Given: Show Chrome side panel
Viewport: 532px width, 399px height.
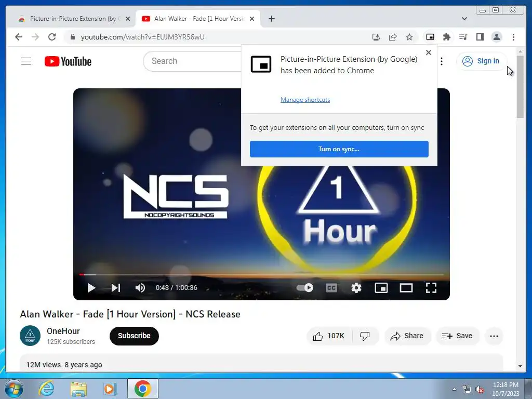Looking at the screenshot, I should point(480,37).
